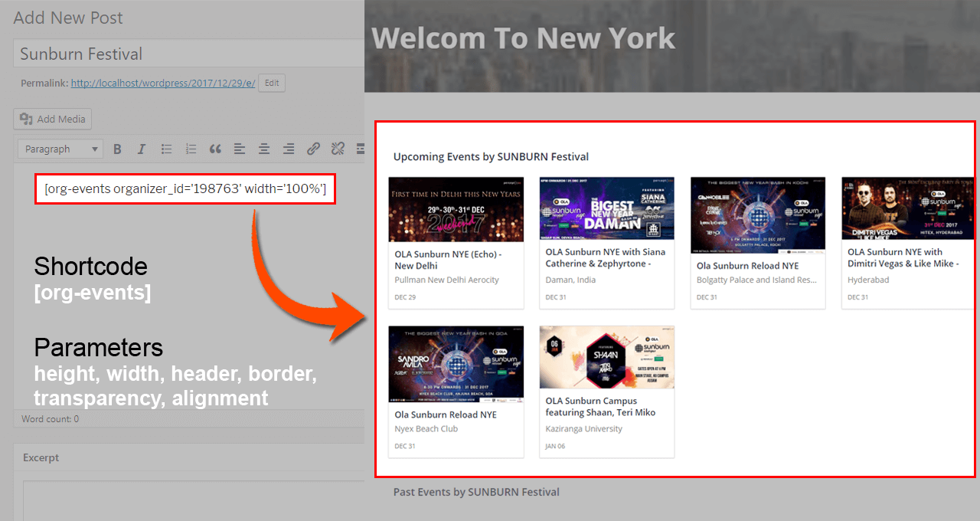This screenshot has width=980, height=521.
Task: Click 'OLA Sunburn NYE (Echo) - New Delhi' title
Action: click(448, 259)
